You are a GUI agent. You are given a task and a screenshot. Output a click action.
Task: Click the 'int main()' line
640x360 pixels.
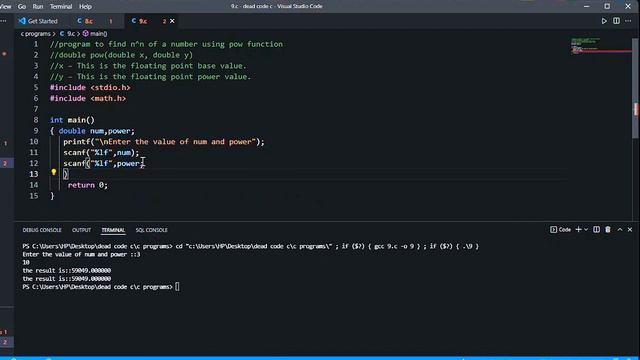click(72, 120)
